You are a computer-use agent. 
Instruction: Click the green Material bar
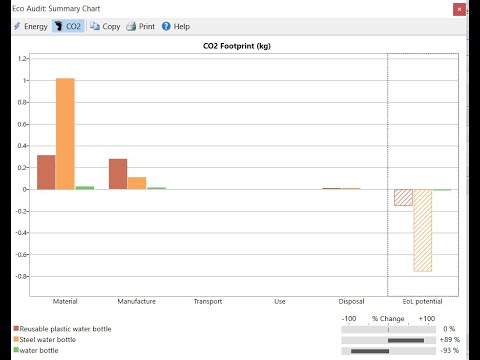point(85,188)
